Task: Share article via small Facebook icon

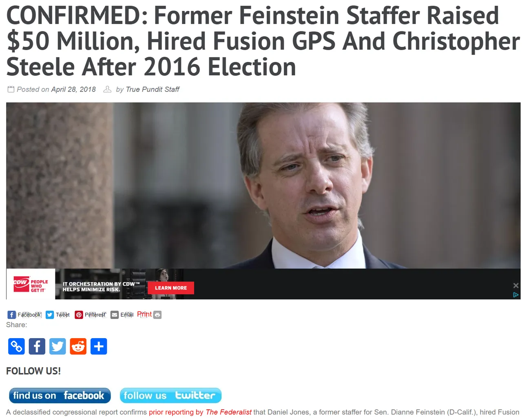Action: (11, 315)
